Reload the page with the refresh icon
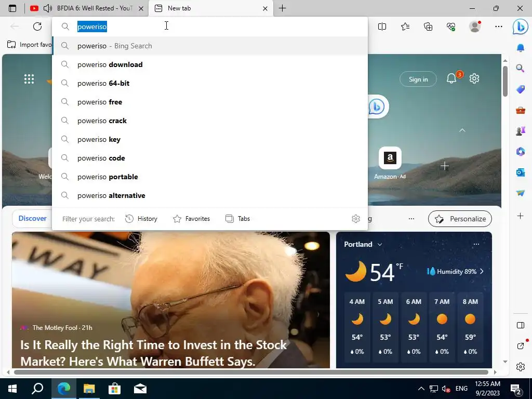 pos(37,26)
